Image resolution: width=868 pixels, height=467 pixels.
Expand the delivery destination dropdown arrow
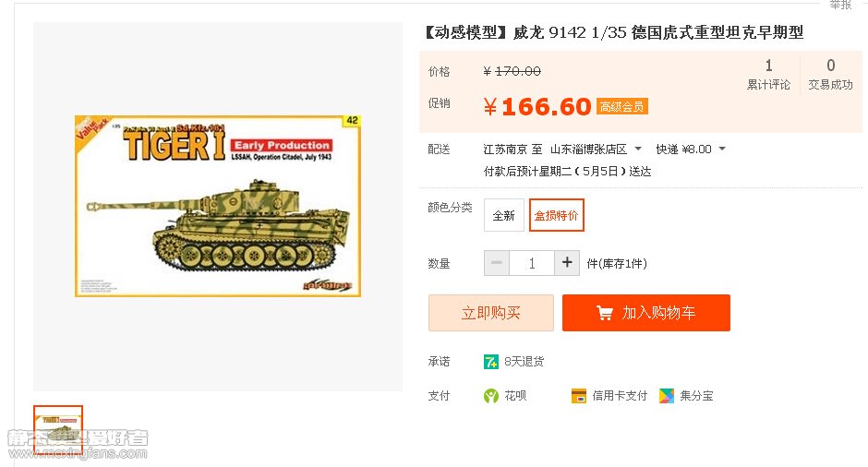(x=638, y=149)
